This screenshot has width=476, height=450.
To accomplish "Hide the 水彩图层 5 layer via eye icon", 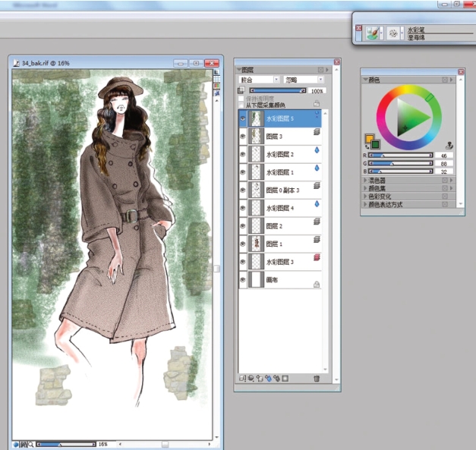I will 243,118.
